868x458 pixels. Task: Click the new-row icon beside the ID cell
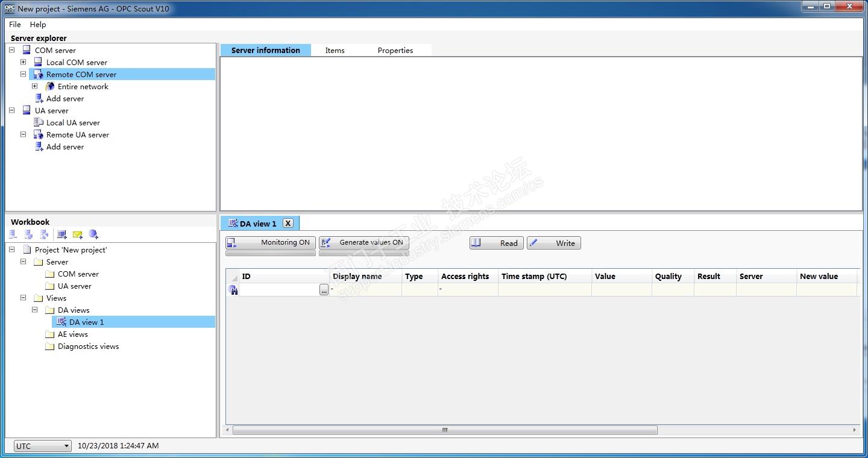click(233, 290)
